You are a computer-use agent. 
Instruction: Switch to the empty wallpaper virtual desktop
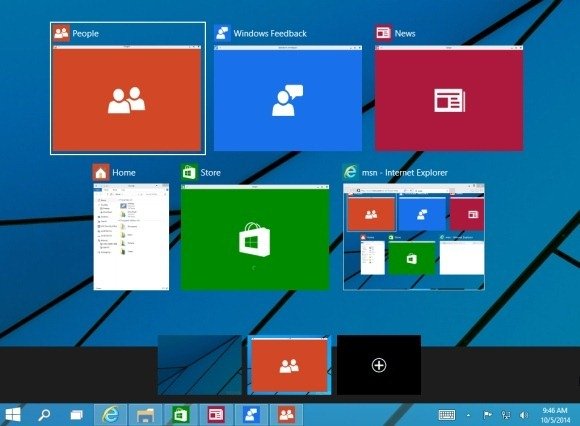click(200, 365)
